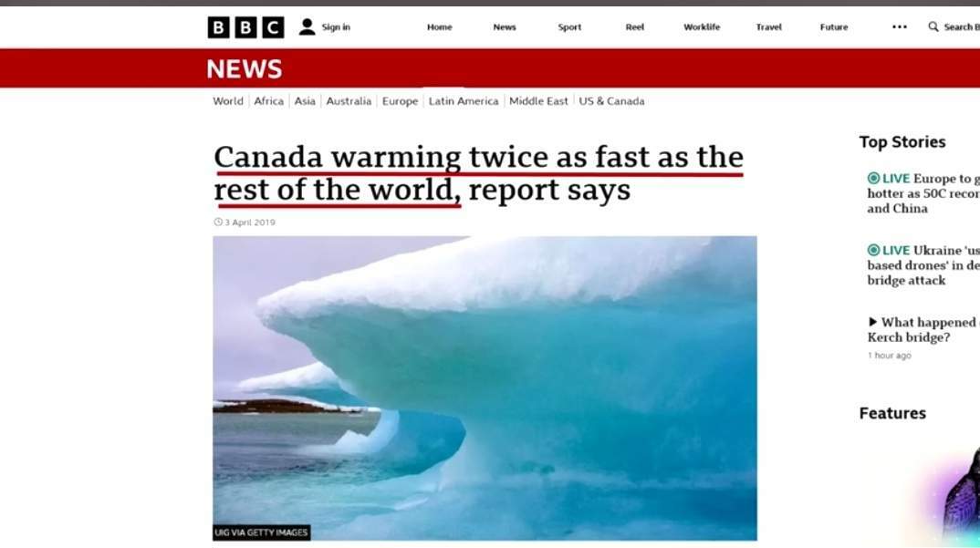This screenshot has width=980, height=548.
Task: Click the Sign in link
Action: click(x=336, y=26)
